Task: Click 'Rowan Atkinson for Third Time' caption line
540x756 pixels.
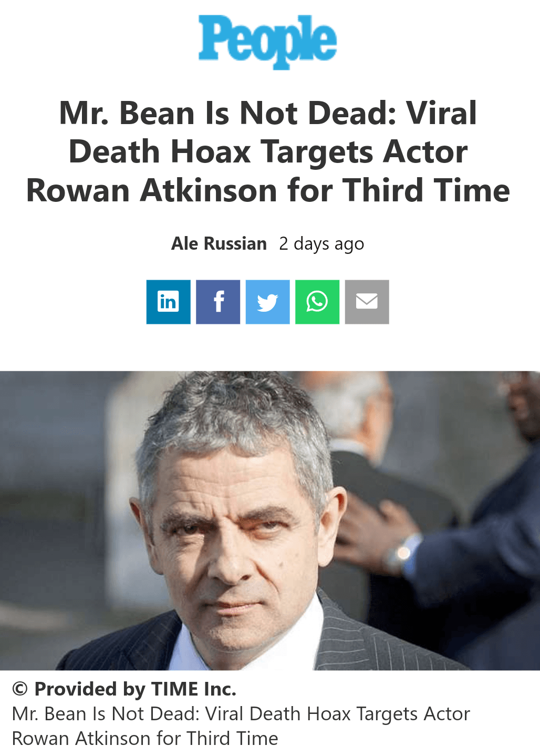Action: [145, 739]
